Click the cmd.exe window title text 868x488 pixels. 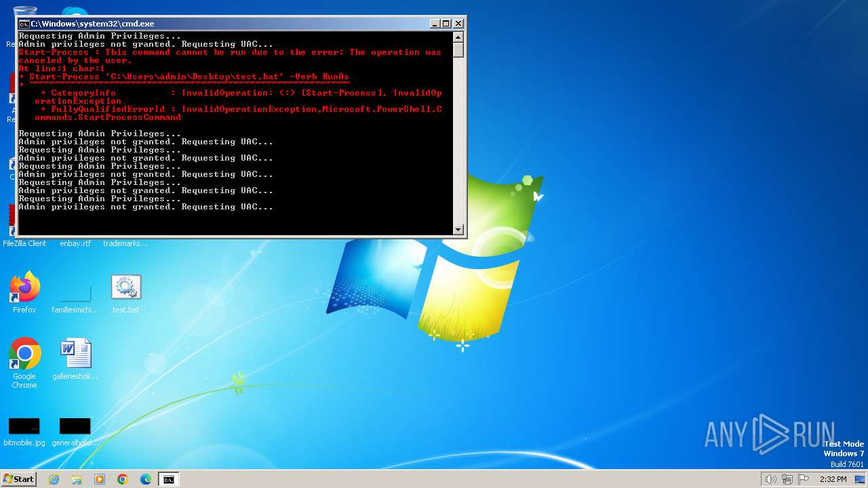click(92, 24)
